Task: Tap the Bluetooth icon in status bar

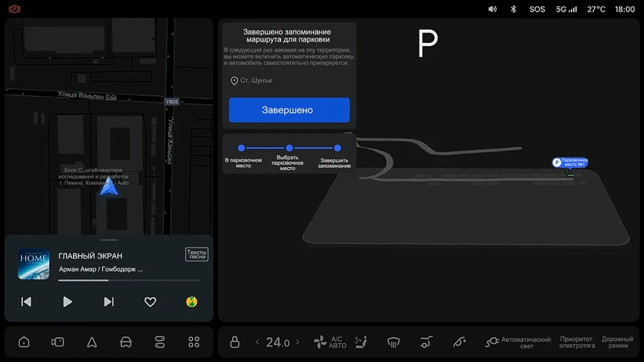Action: pyautogui.click(x=513, y=9)
